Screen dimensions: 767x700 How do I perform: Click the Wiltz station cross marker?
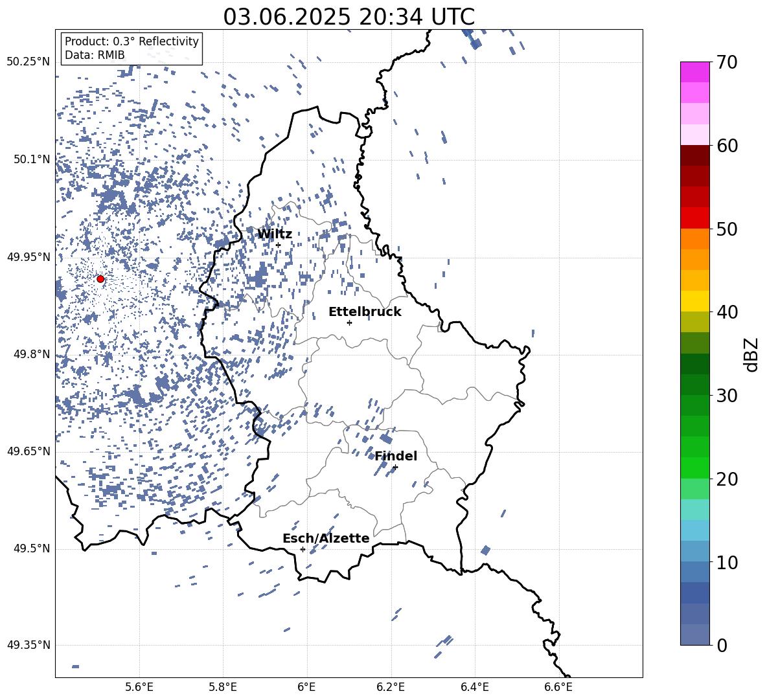279,245
